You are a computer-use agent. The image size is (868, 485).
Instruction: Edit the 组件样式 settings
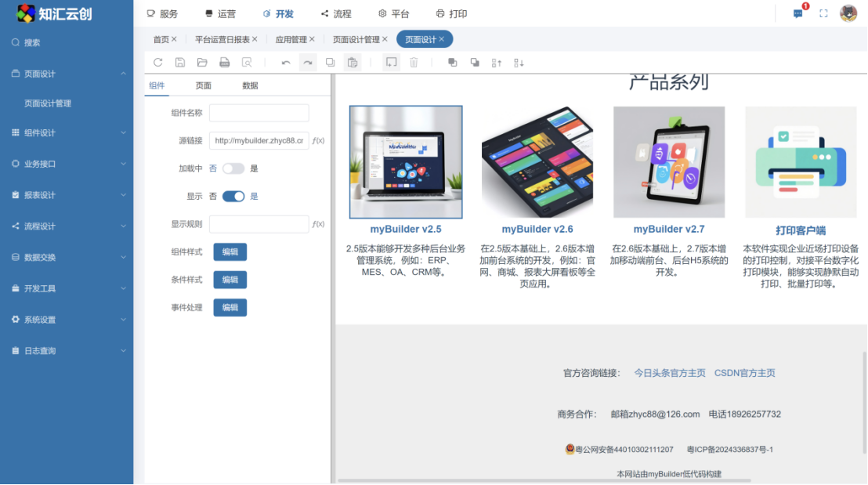point(230,252)
